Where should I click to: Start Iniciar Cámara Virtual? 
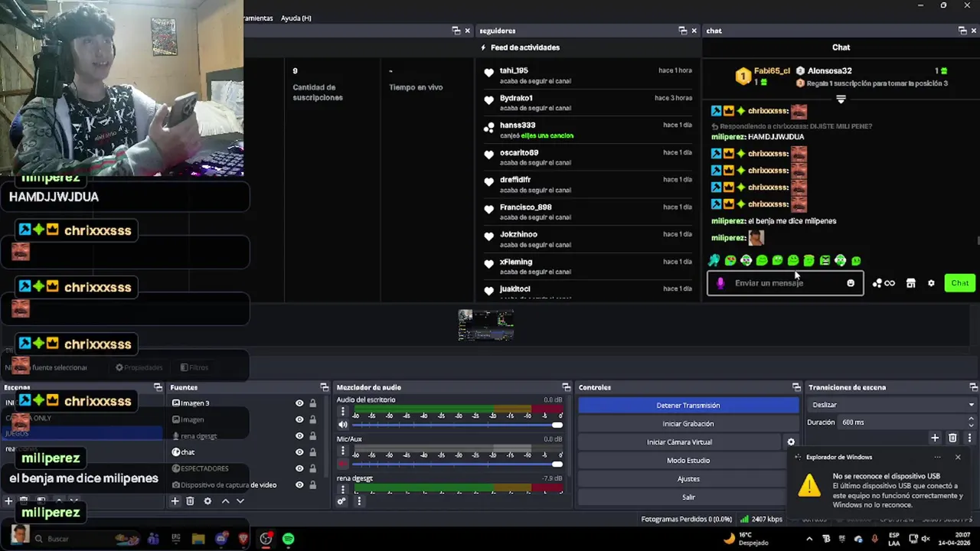(679, 442)
